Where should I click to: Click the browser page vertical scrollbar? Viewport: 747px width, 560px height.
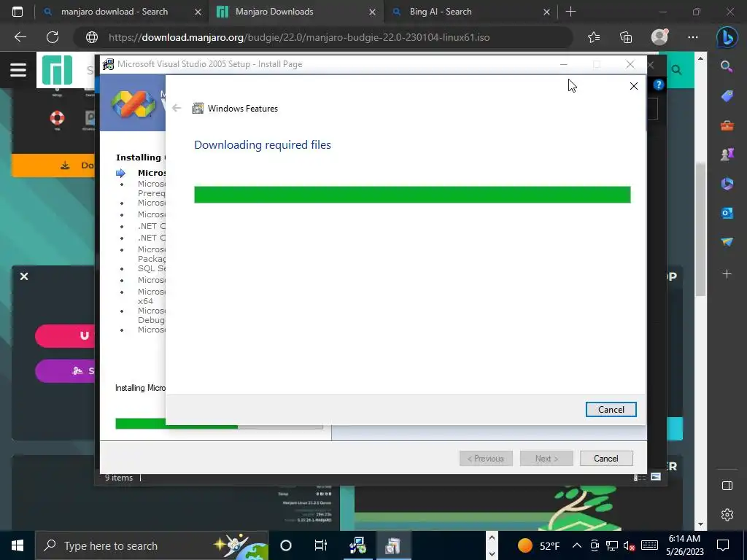pyautogui.click(x=700, y=228)
